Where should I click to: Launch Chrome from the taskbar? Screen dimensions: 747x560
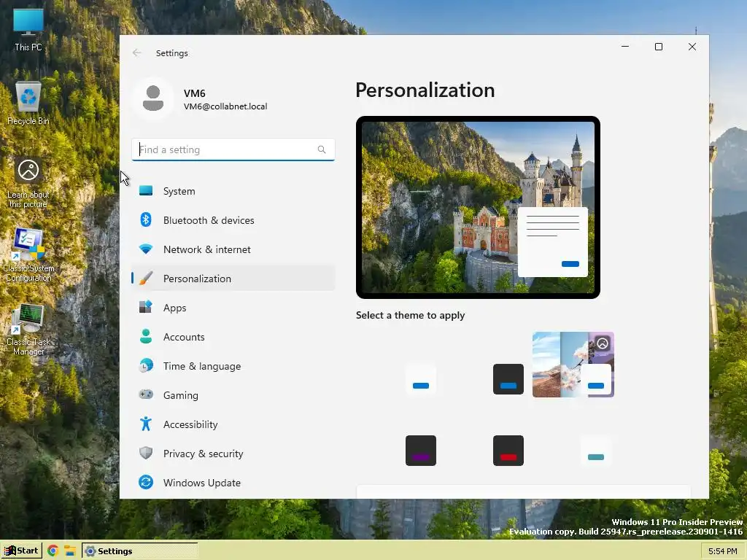pyautogui.click(x=53, y=551)
